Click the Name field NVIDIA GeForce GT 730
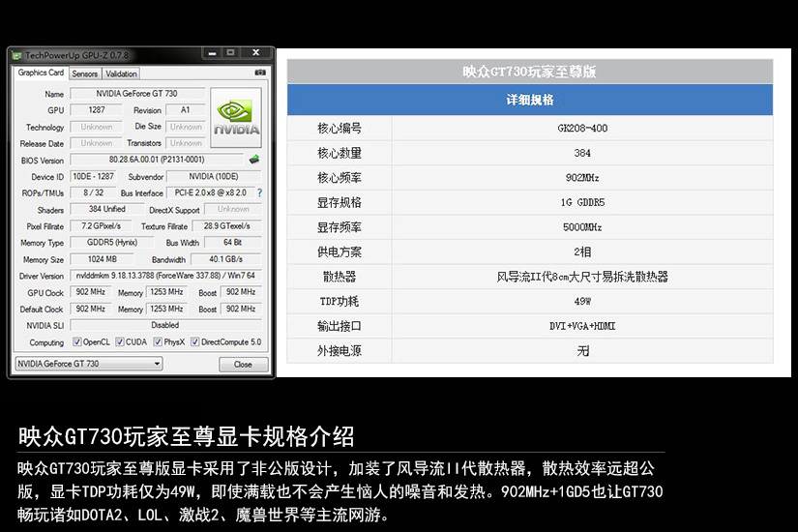 (137, 94)
